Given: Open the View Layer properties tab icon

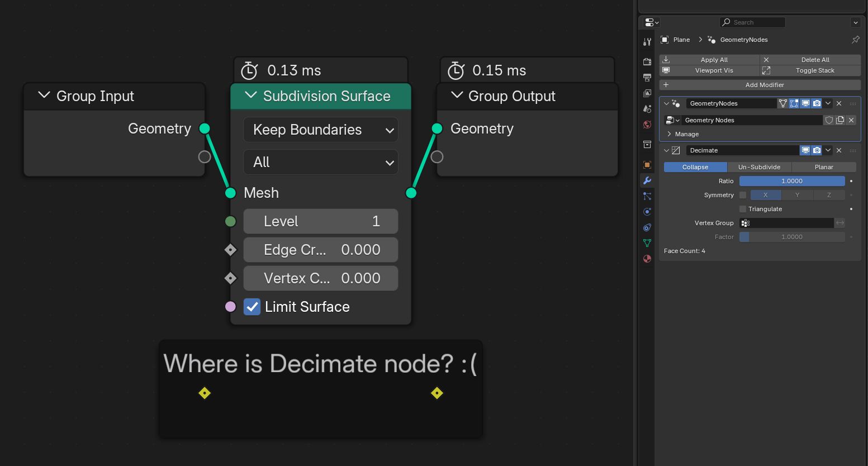Looking at the screenshot, I should [647, 93].
